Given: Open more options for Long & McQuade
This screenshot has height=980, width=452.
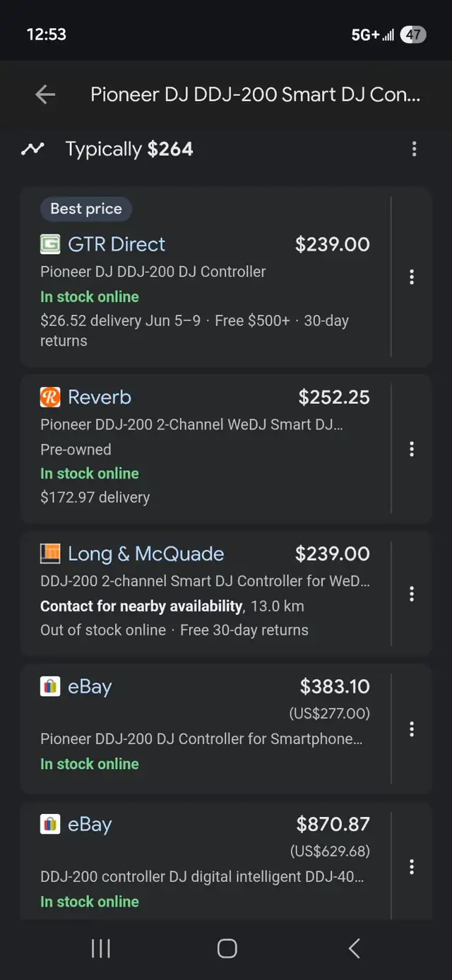Looking at the screenshot, I should (412, 594).
